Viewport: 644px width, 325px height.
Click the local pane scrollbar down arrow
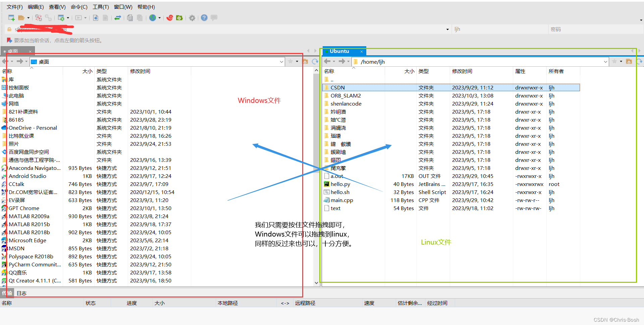click(316, 283)
